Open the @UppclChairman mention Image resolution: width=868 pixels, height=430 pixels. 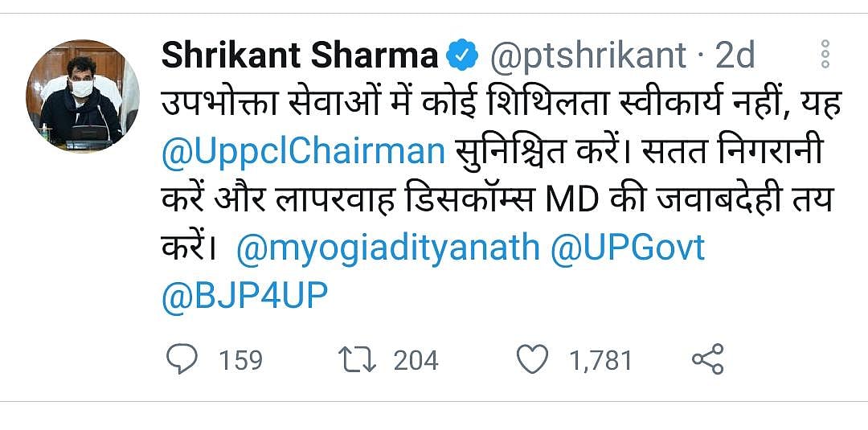click(302, 151)
